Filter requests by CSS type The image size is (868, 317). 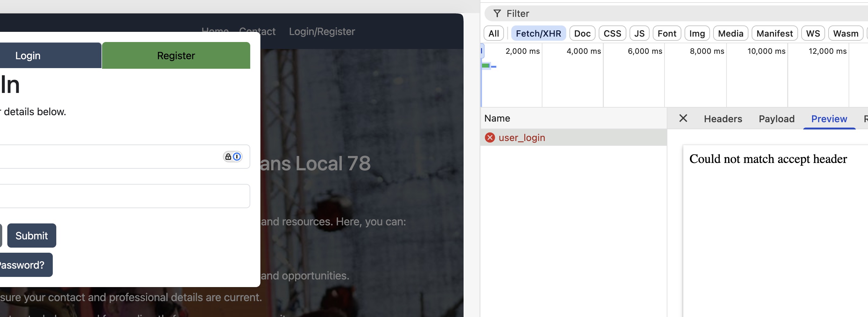click(x=612, y=33)
